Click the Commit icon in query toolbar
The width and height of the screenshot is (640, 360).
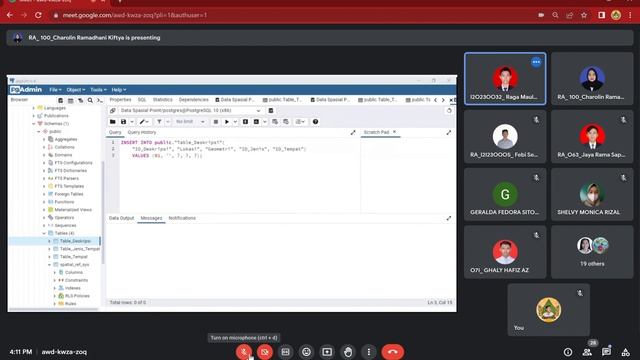click(275, 122)
